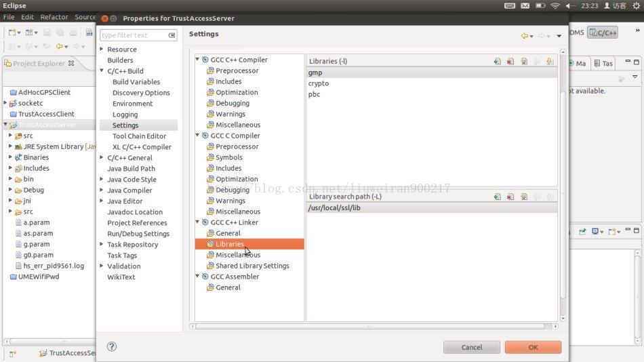644x362 pixels.
Task: Select UMEWiFiPwd project
Action: [35, 277]
